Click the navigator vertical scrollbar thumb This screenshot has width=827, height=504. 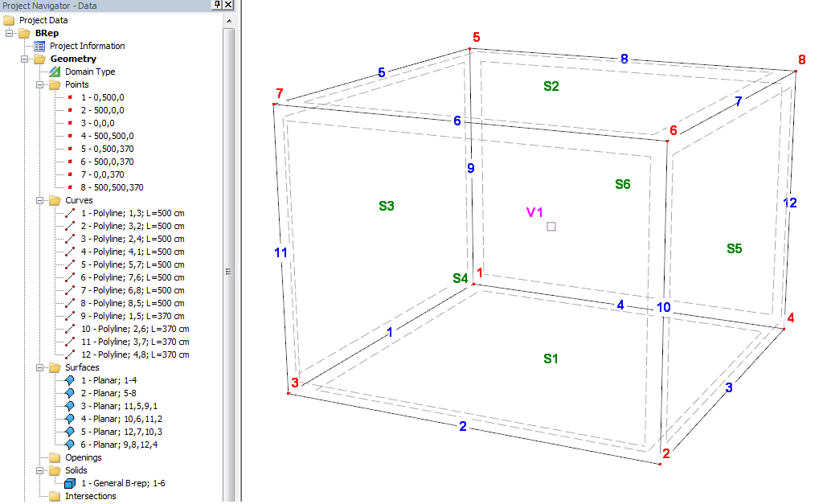pyautogui.click(x=229, y=264)
